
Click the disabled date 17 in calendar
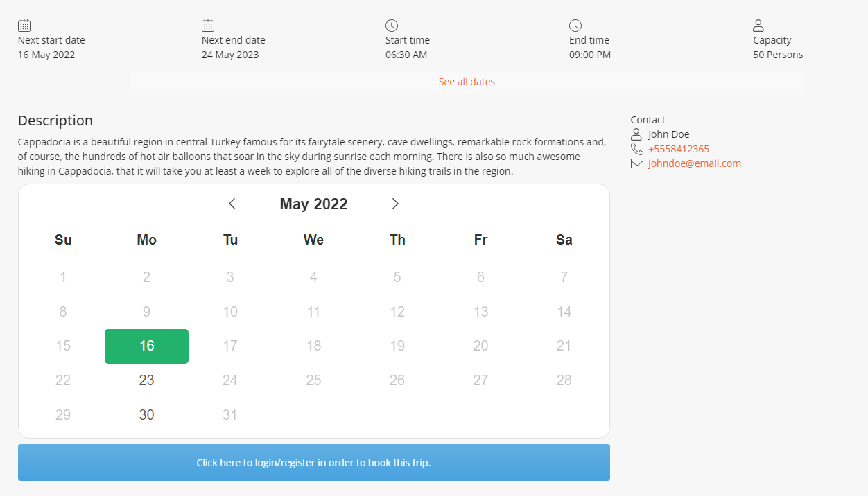(230, 346)
